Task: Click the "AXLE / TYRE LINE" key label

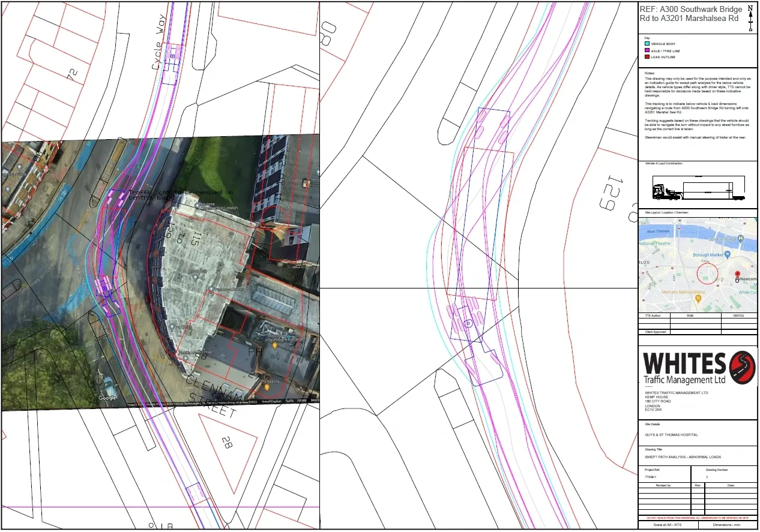Action: pos(666,51)
